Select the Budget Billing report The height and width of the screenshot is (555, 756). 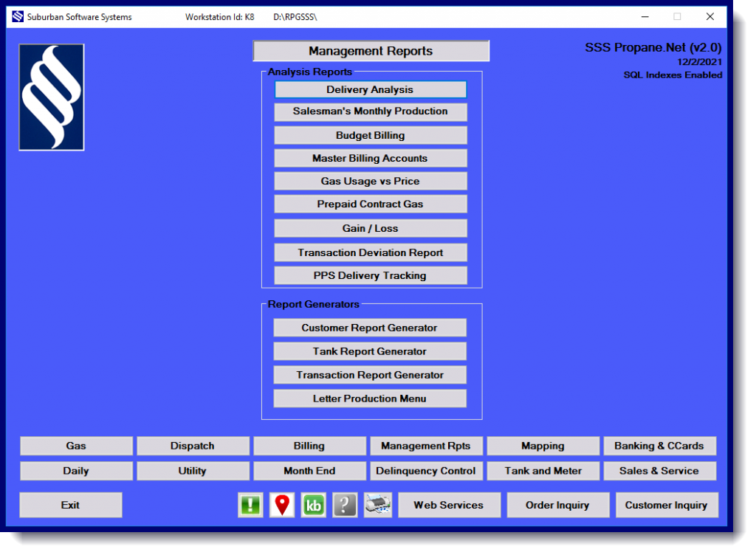pos(371,135)
